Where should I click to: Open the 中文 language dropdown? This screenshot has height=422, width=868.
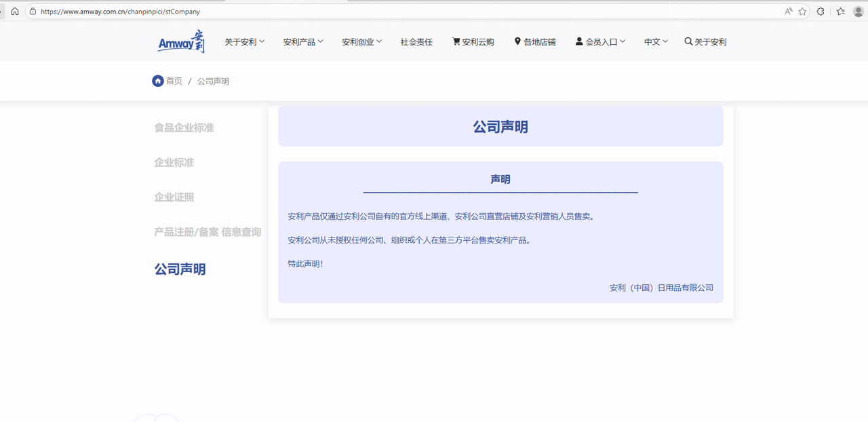656,42
